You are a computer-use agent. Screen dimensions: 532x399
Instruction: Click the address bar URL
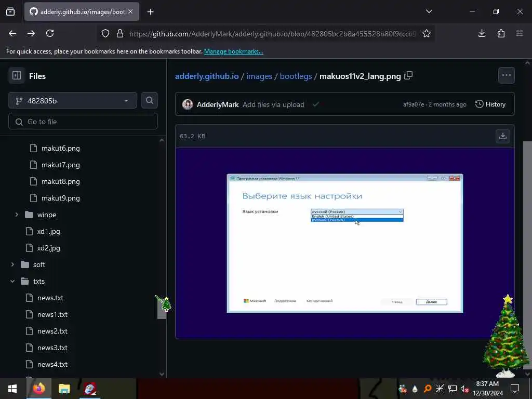272,34
